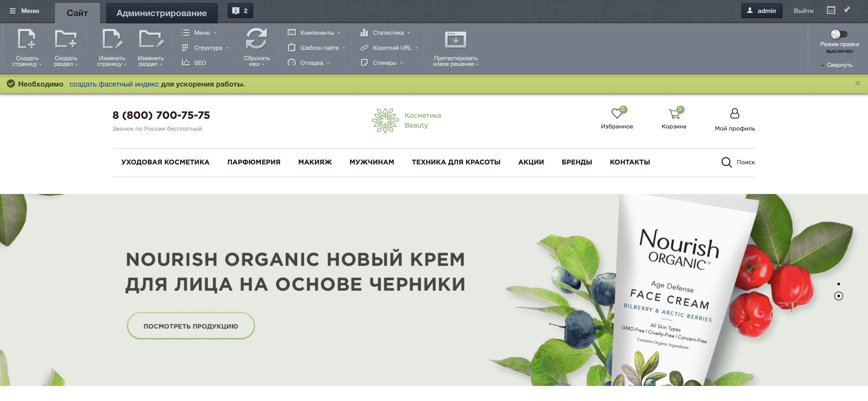The height and width of the screenshot is (401, 868).
Task: Expand the Сбросить кеш dropdown arrow
Action: tap(263, 64)
